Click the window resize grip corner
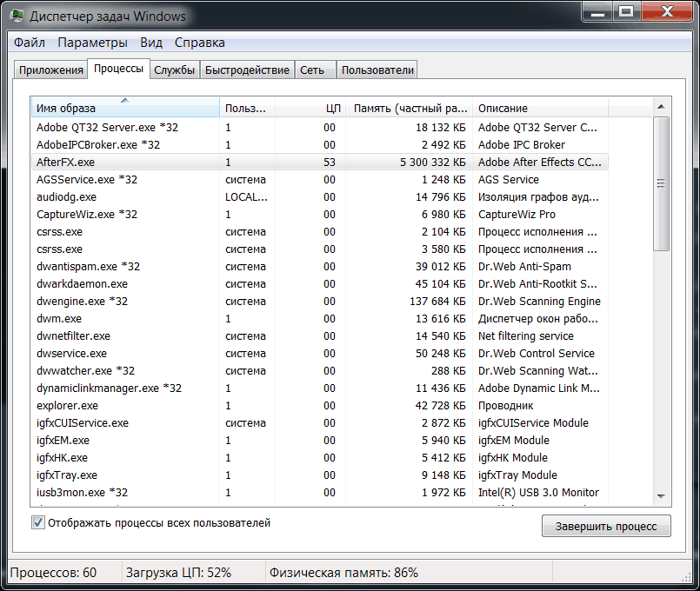This screenshot has height=591, width=700. coord(686,576)
